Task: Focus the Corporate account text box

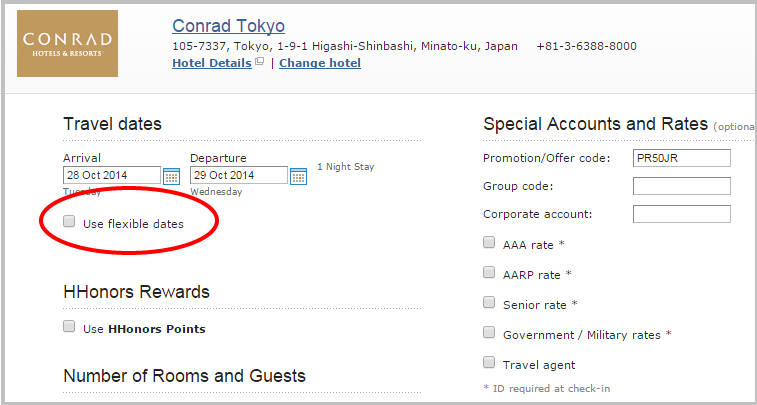Action: [682, 214]
